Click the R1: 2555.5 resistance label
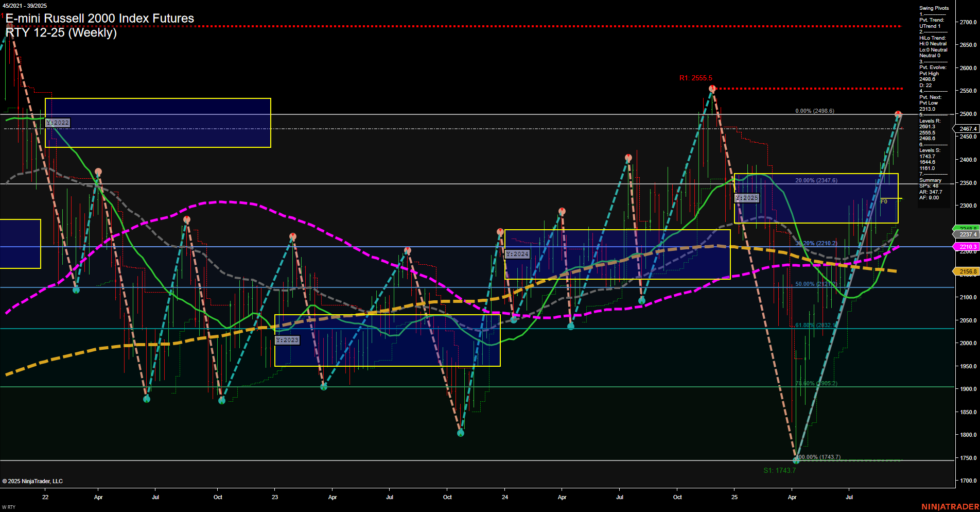Screen dimensions: 980x512 tap(696, 79)
